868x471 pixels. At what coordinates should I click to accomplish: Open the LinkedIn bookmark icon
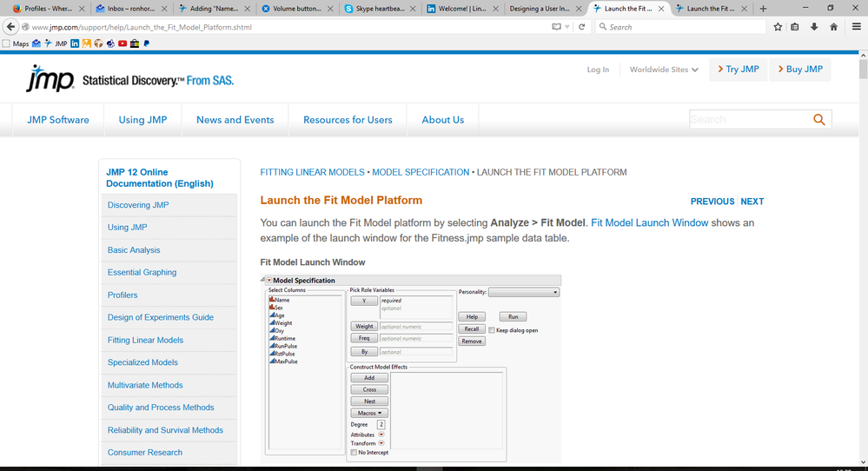75,43
